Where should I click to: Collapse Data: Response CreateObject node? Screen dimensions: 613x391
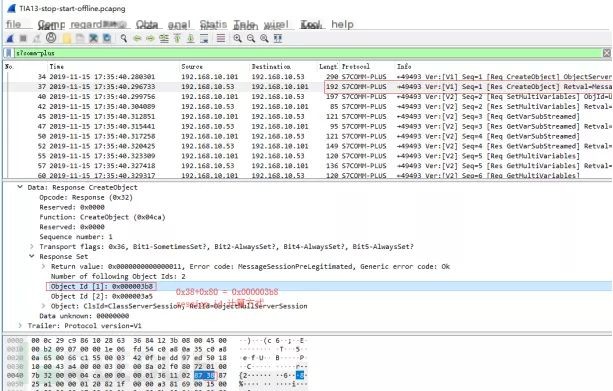click(20, 187)
